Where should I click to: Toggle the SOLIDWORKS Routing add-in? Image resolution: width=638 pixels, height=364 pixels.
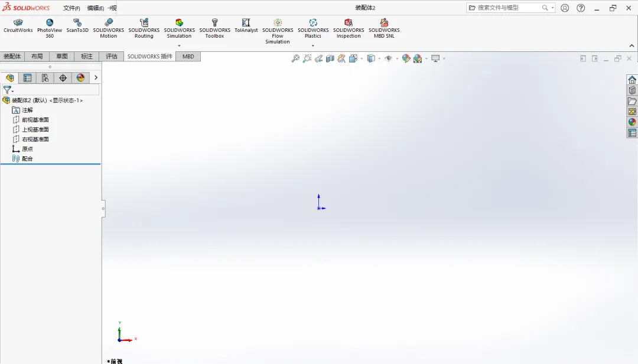(144, 28)
